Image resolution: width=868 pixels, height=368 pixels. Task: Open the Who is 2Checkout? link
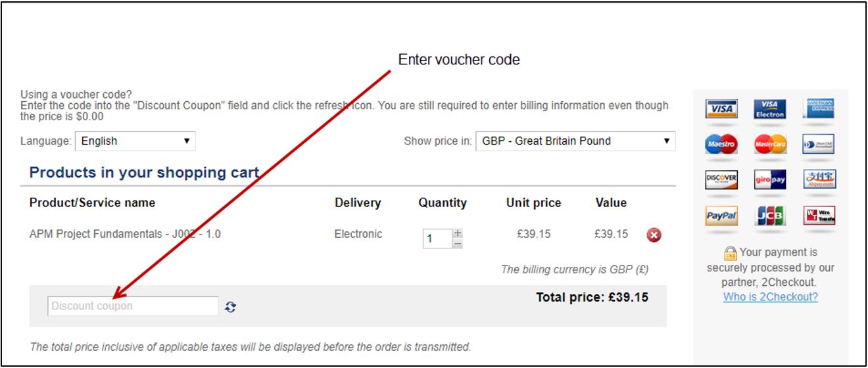[x=770, y=297]
